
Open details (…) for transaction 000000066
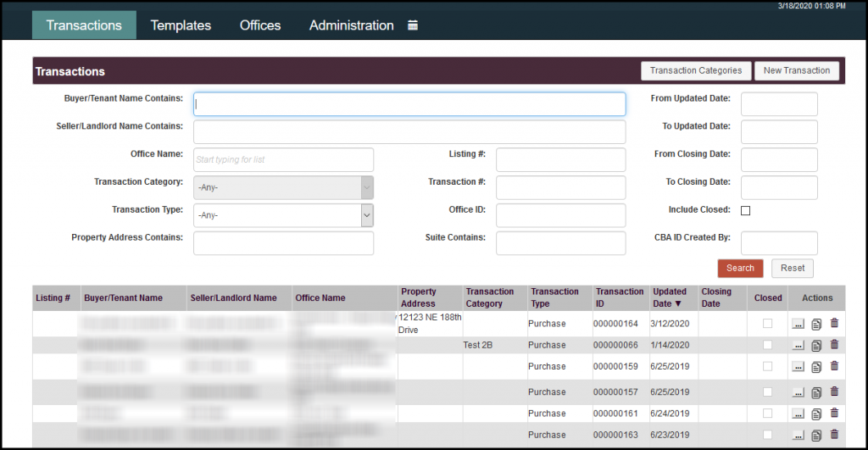coord(798,346)
